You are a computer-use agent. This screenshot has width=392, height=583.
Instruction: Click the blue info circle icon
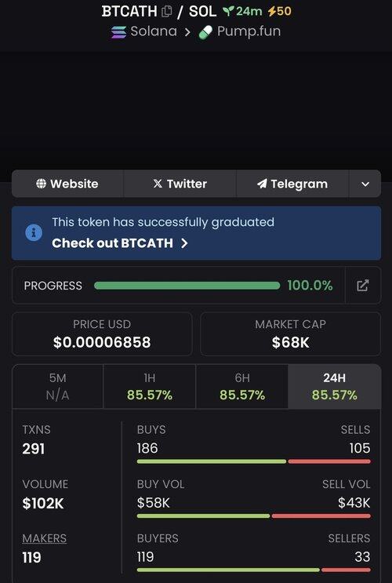[34, 233]
